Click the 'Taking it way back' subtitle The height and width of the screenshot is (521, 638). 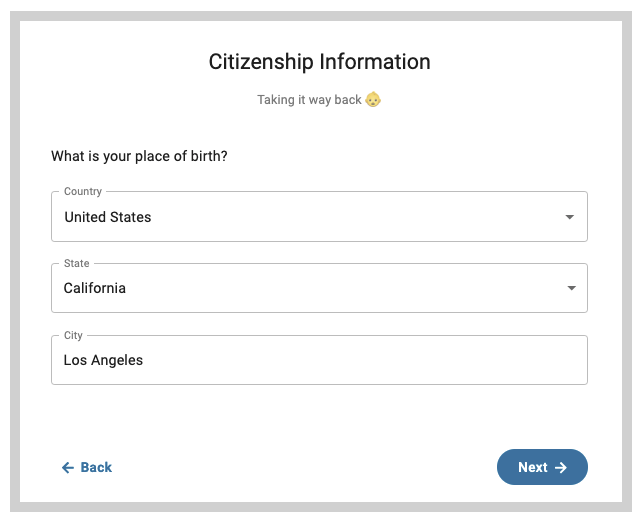pyautogui.click(x=309, y=100)
